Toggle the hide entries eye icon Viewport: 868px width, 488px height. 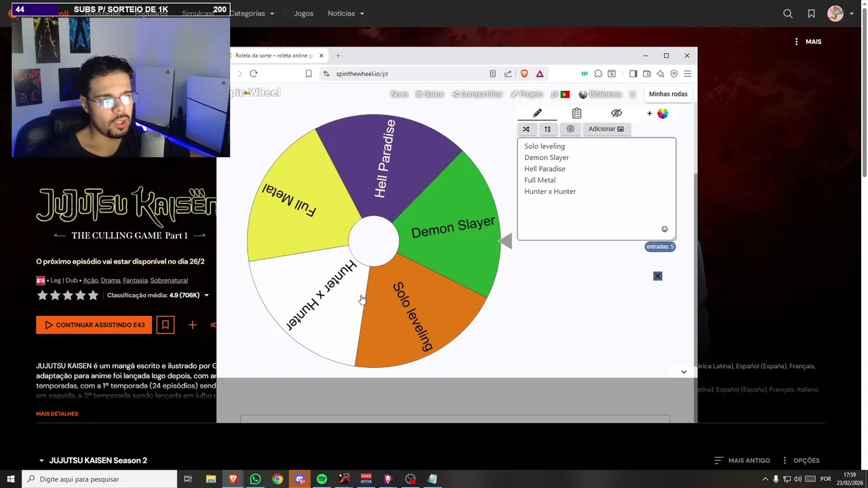[x=616, y=113]
